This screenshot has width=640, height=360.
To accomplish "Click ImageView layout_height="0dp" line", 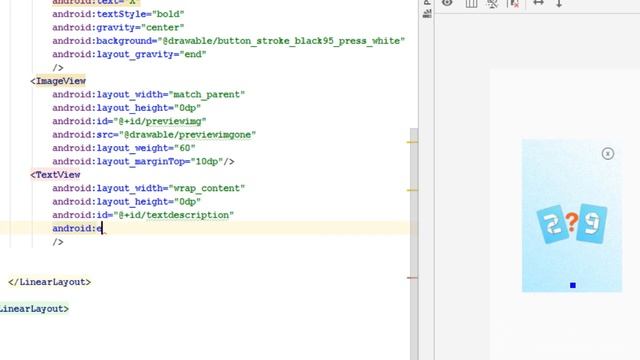I will click(127, 108).
